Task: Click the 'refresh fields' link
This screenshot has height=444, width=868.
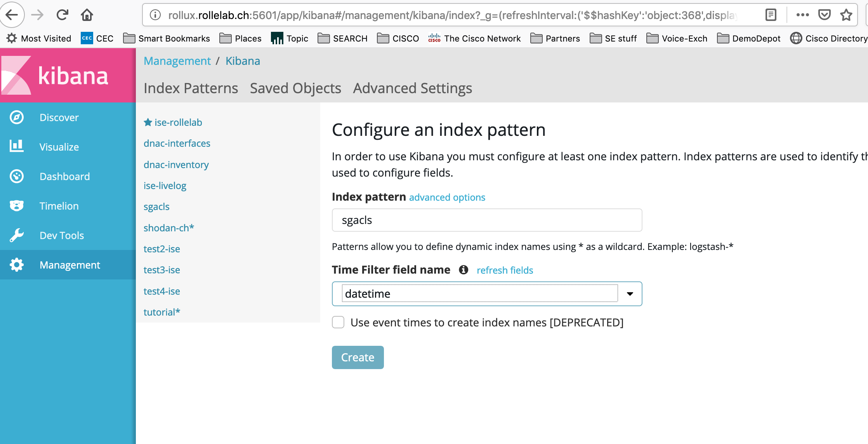Action: pyautogui.click(x=505, y=270)
